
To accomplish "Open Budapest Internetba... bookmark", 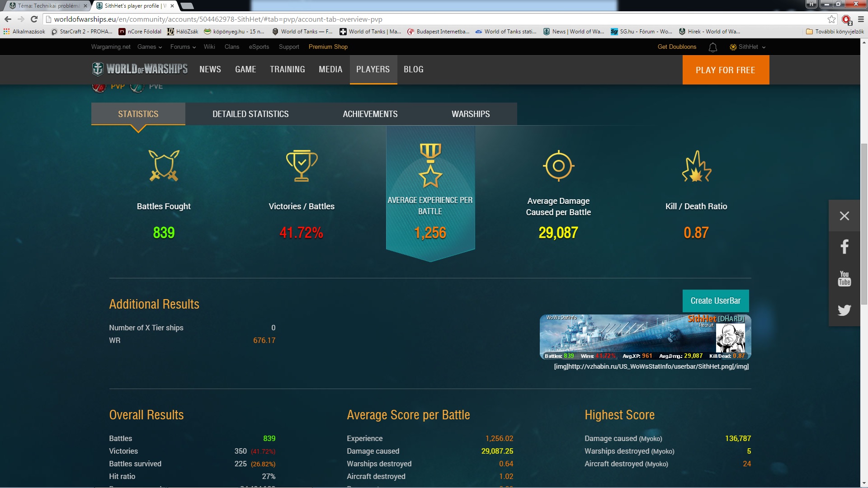I will coord(438,32).
